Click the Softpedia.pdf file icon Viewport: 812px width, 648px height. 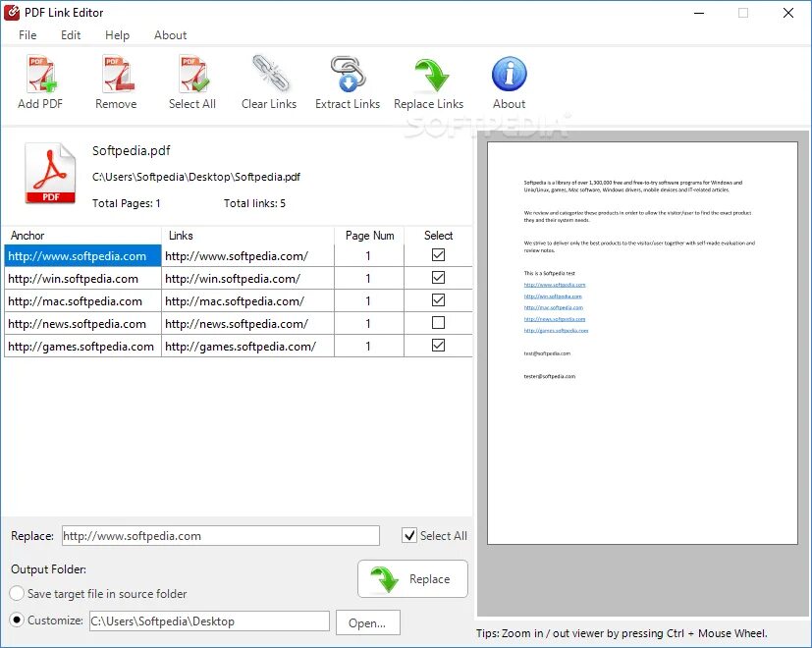click(x=50, y=173)
